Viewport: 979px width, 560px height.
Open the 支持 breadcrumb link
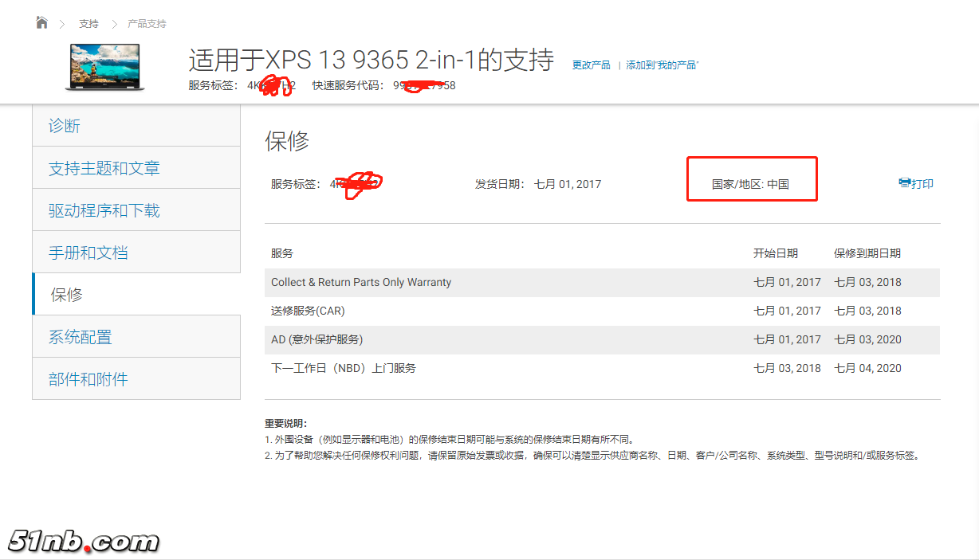[x=88, y=24]
